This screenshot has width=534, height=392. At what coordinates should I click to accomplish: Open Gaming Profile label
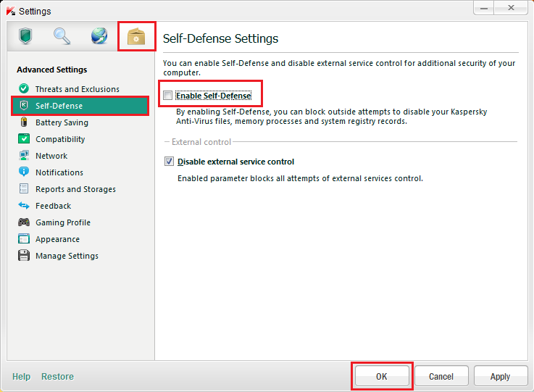63,222
